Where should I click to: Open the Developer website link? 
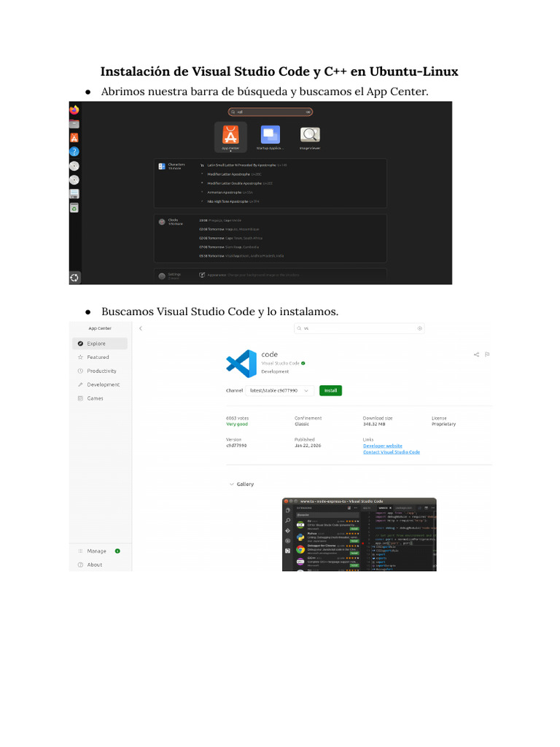(383, 446)
